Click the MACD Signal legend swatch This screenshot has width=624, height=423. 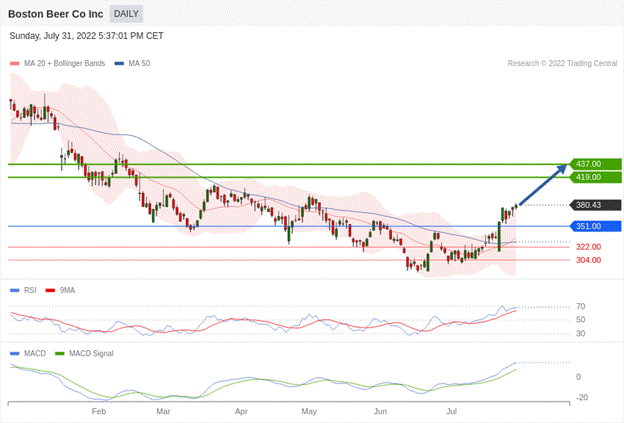click(x=60, y=353)
